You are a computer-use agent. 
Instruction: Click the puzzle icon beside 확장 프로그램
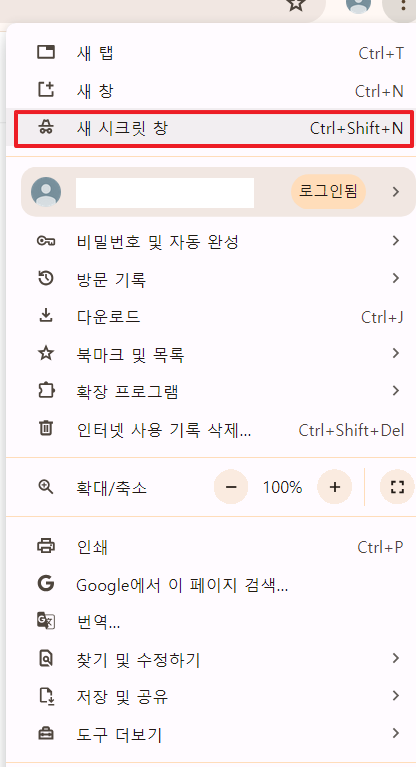point(46,391)
